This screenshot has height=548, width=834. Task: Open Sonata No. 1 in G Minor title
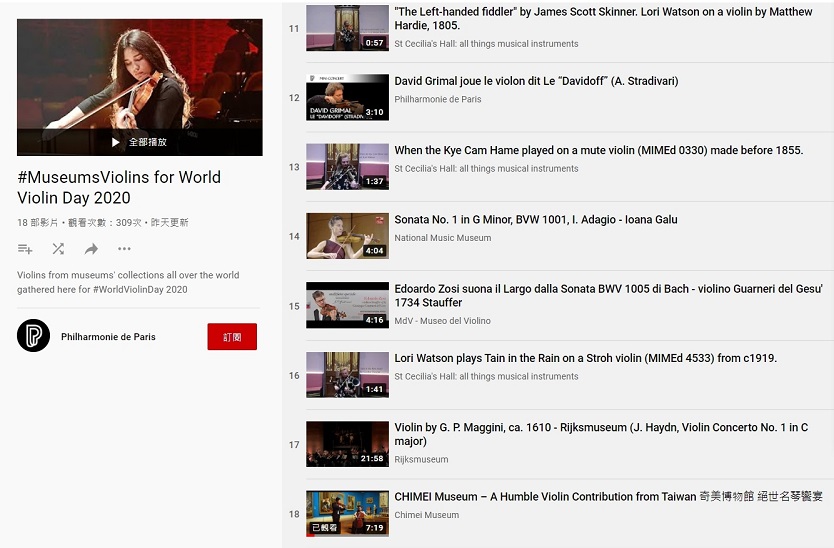click(x=536, y=219)
